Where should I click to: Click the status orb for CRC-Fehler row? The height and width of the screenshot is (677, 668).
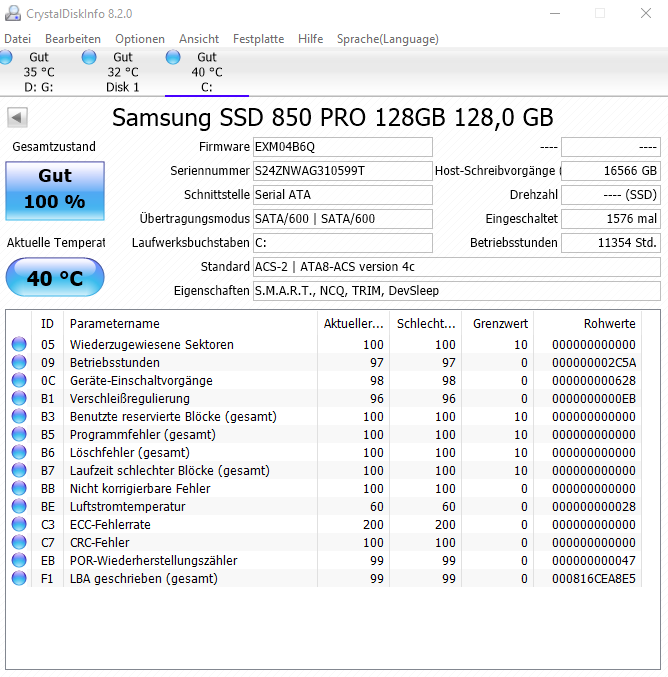(x=19, y=542)
